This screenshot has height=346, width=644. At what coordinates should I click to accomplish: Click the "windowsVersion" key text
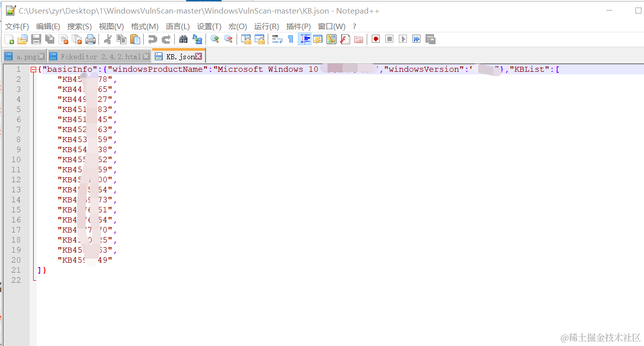pyautogui.click(x=424, y=69)
